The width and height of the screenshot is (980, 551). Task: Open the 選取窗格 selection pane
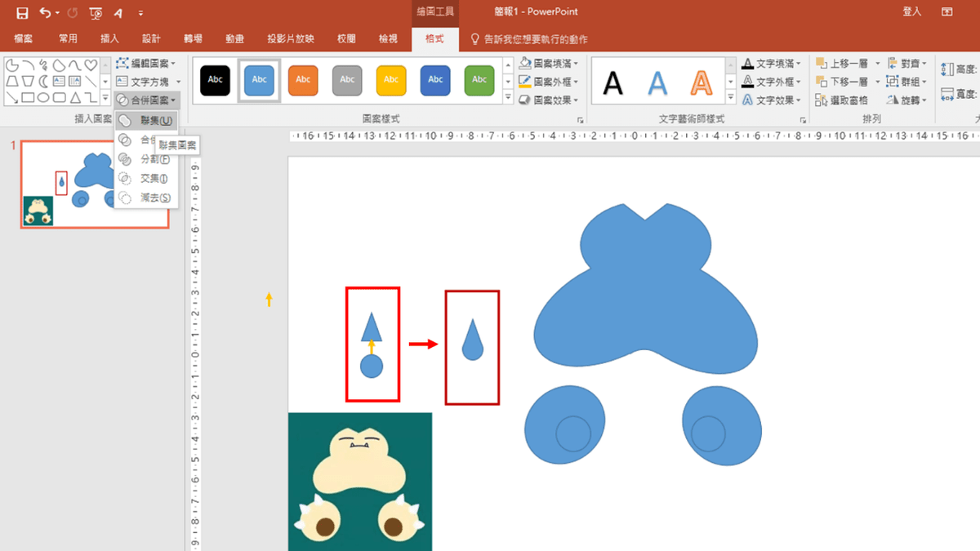tap(842, 100)
